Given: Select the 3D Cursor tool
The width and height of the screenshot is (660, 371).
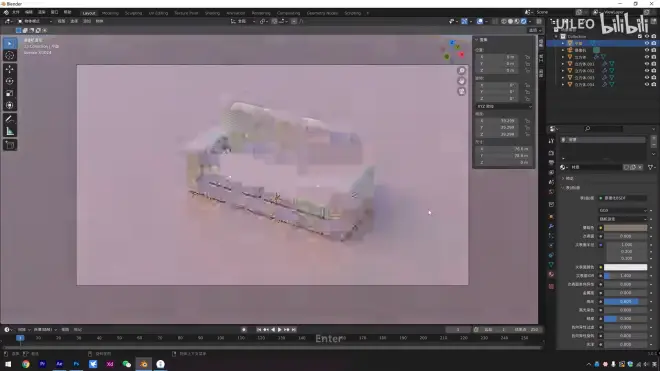Looking at the screenshot, I should click(x=10, y=55).
